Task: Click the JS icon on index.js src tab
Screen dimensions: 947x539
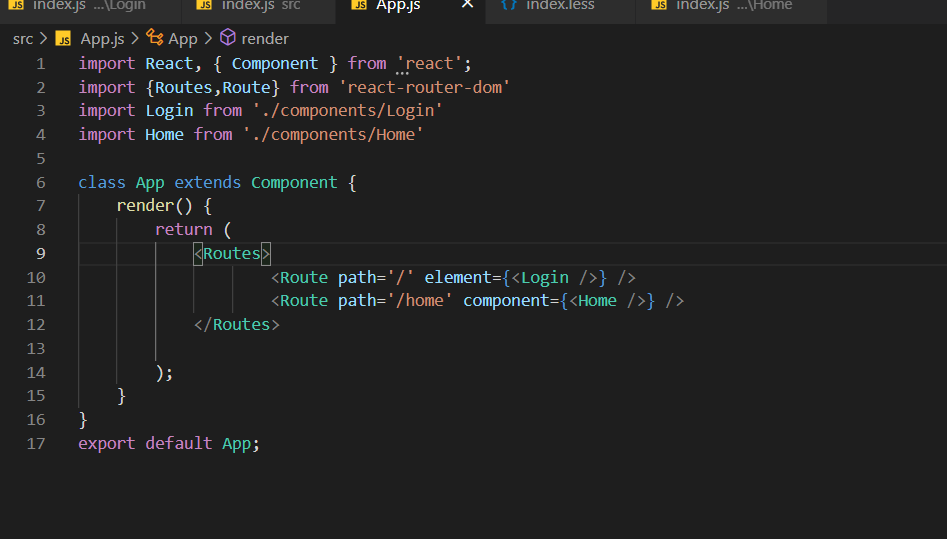Action: [x=205, y=5]
